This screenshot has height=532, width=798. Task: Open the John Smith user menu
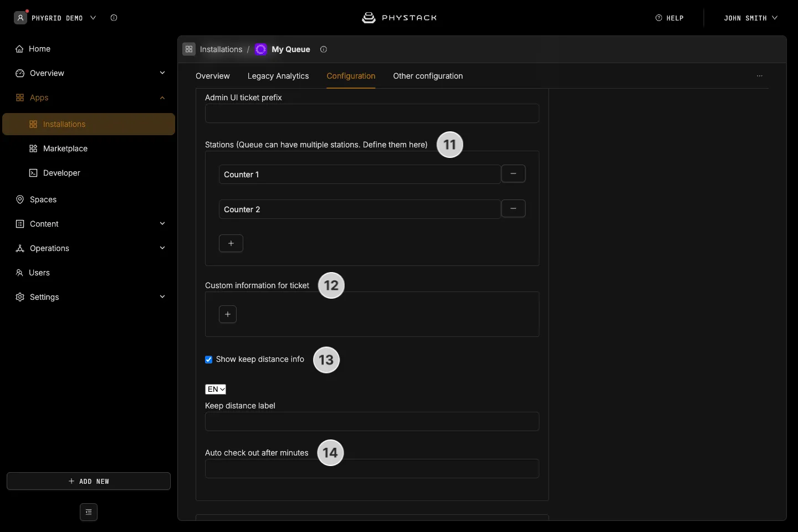(750, 18)
